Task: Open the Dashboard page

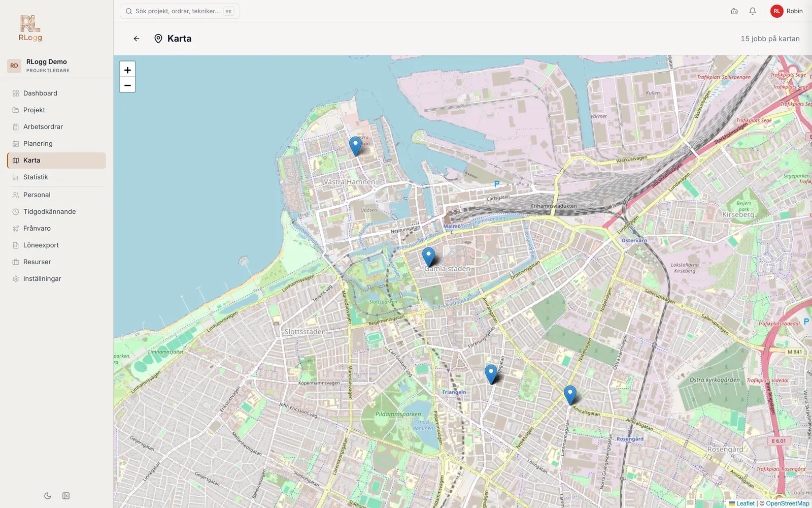Action: click(56, 93)
